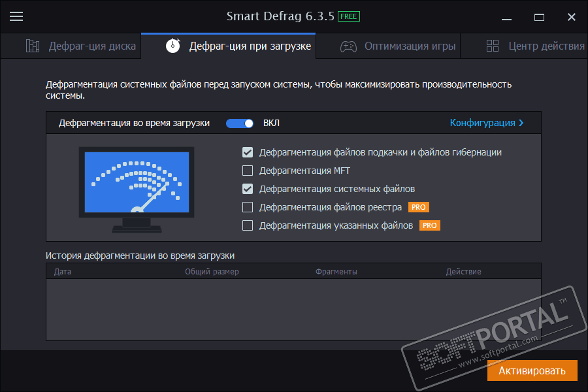The width and height of the screenshot is (588, 392).
Task: Check Дефрагментация файлов реестра option
Action: (248, 207)
